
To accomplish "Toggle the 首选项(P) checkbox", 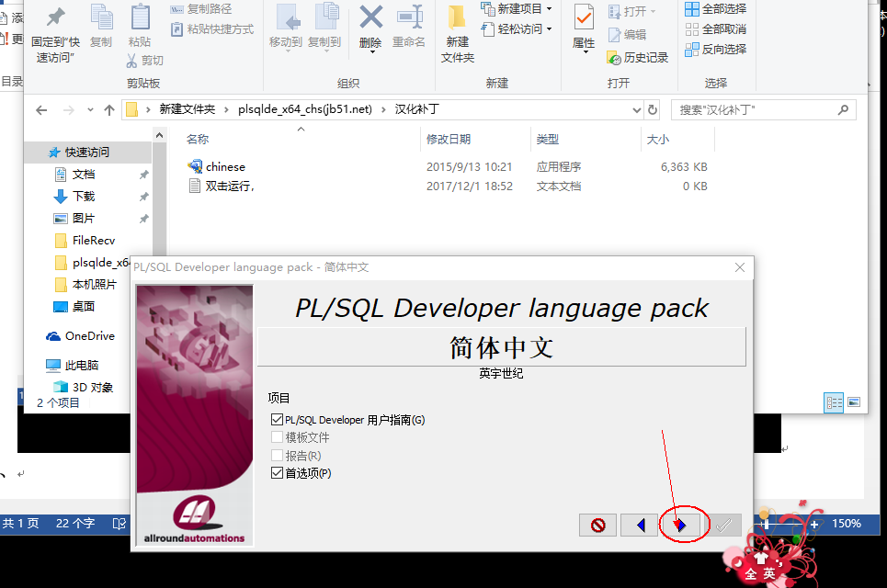I will 277,472.
